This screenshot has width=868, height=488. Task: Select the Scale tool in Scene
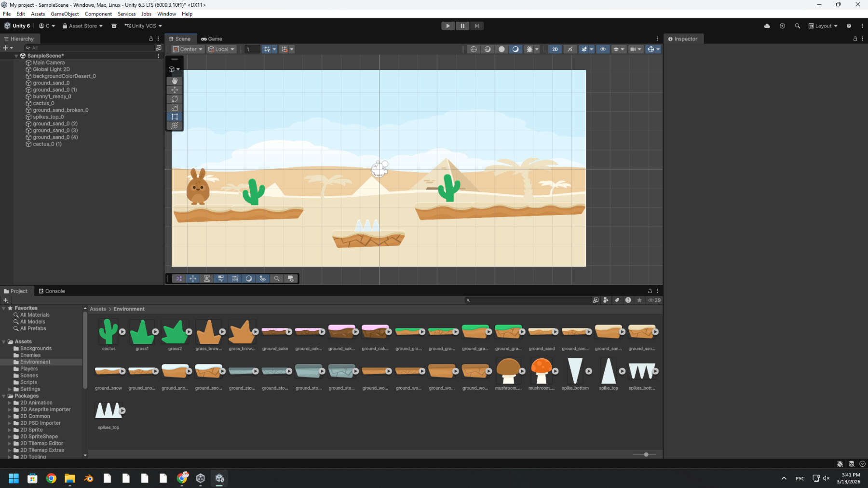[x=175, y=108]
